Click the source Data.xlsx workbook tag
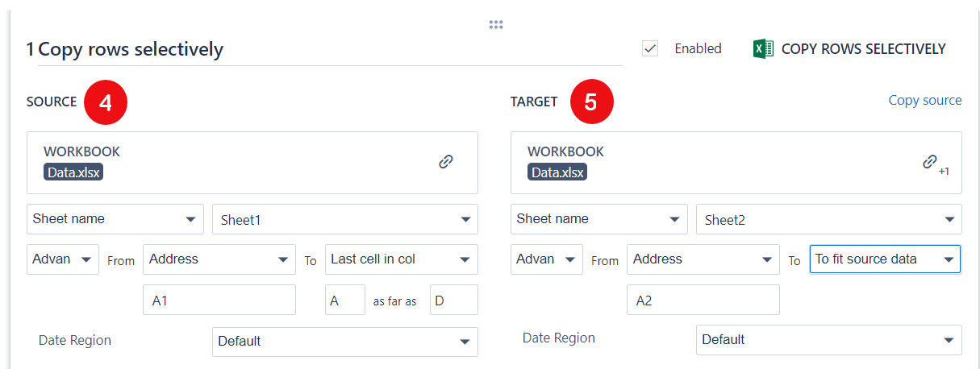The width and height of the screenshot is (980, 369). pos(73,172)
